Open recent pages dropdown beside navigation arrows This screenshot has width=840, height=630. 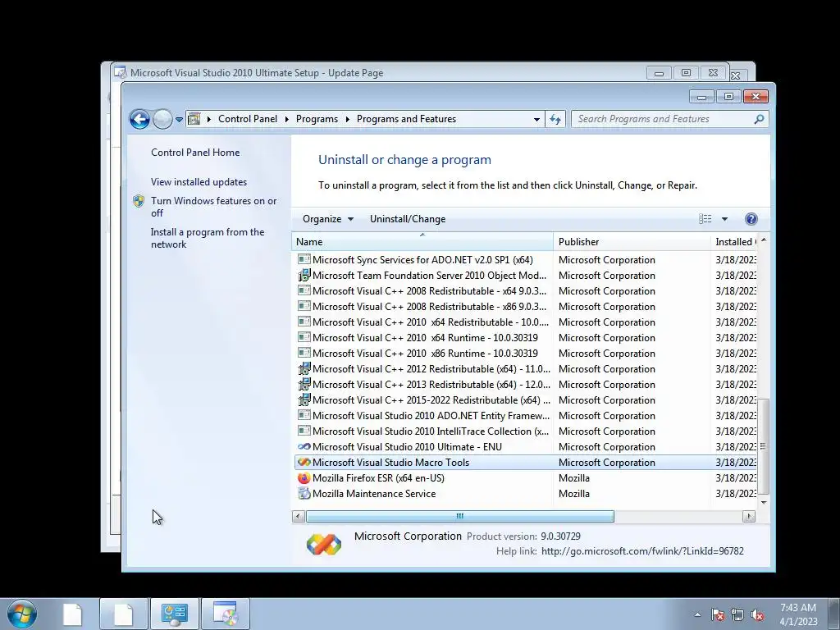click(179, 120)
